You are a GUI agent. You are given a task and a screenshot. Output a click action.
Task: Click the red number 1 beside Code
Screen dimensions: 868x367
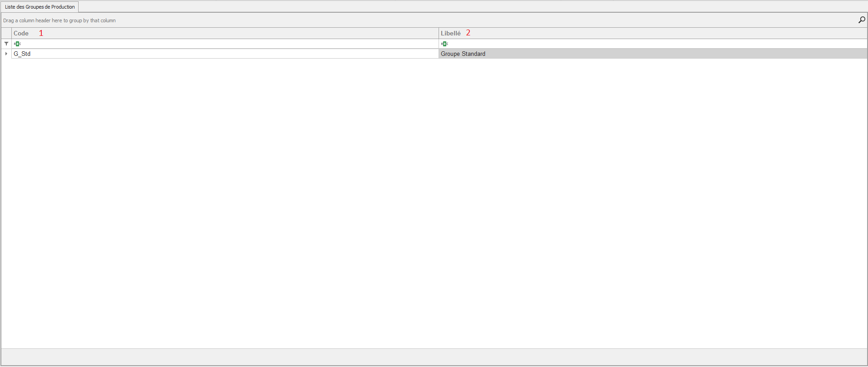click(41, 33)
